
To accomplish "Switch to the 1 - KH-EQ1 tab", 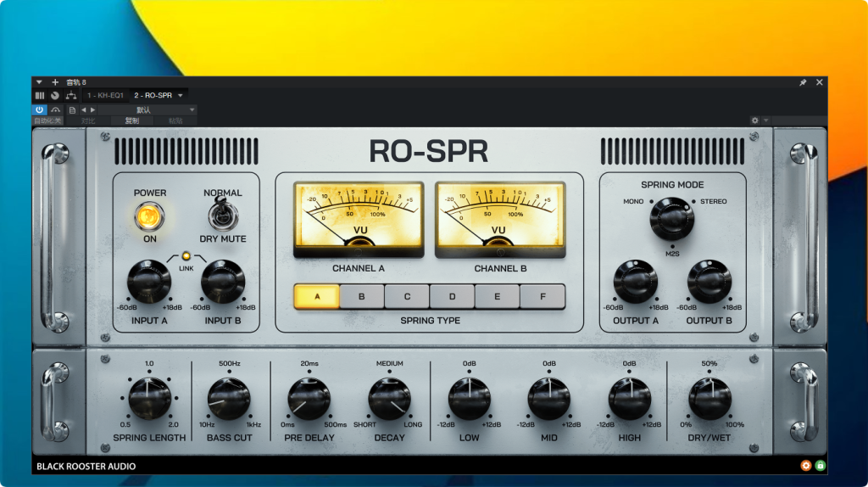I will (105, 95).
